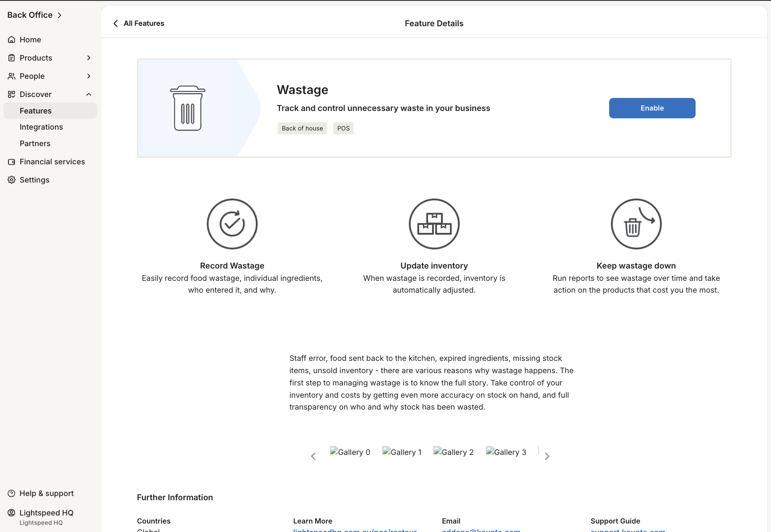Click the Keep wastage down heading text
771x532 pixels.
(636, 266)
